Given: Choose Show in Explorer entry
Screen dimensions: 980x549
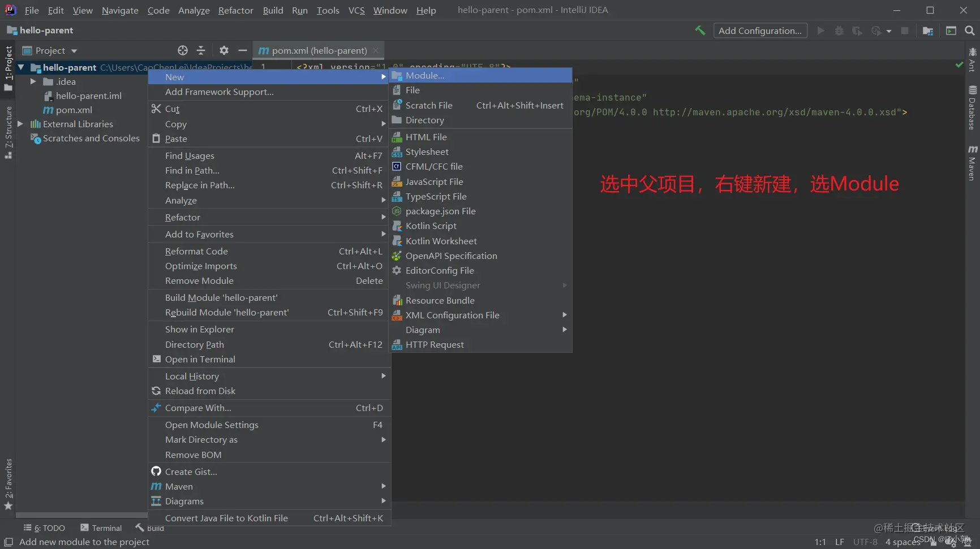Looking at the screenshot, I should (x=269, y=329).
